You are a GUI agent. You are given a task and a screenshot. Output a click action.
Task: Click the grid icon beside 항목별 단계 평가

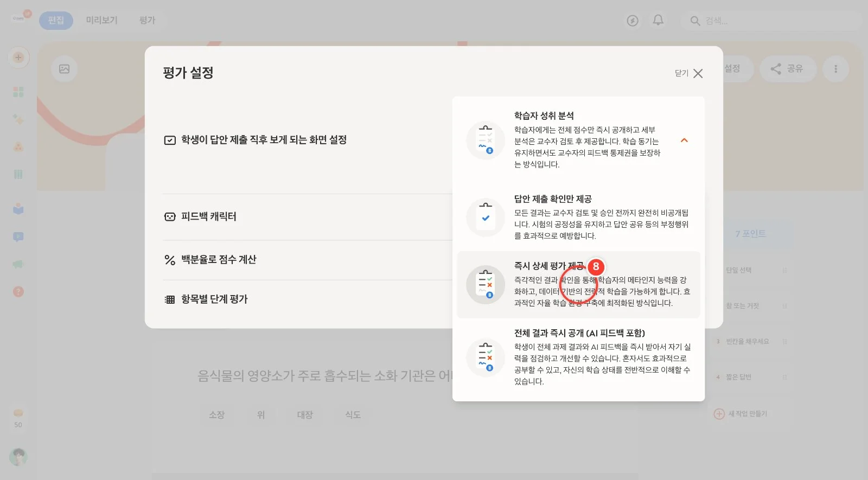[170, 299]
